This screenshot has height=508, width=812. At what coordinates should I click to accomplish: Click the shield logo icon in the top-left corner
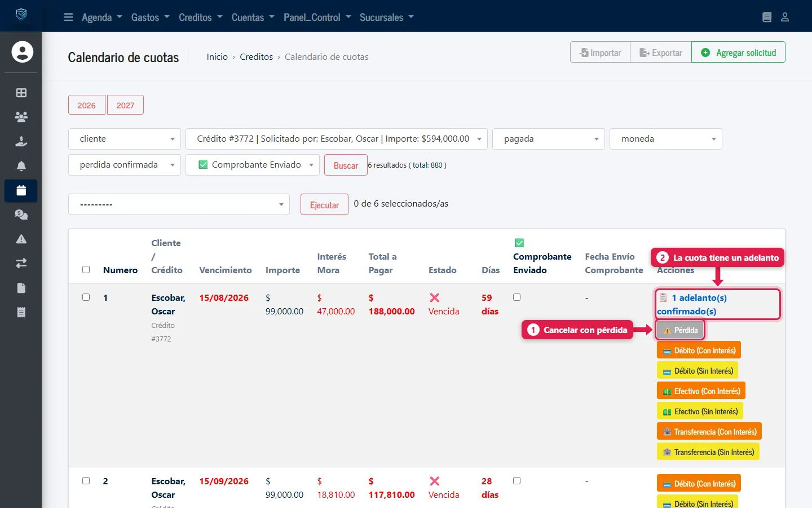pos(21,15)
